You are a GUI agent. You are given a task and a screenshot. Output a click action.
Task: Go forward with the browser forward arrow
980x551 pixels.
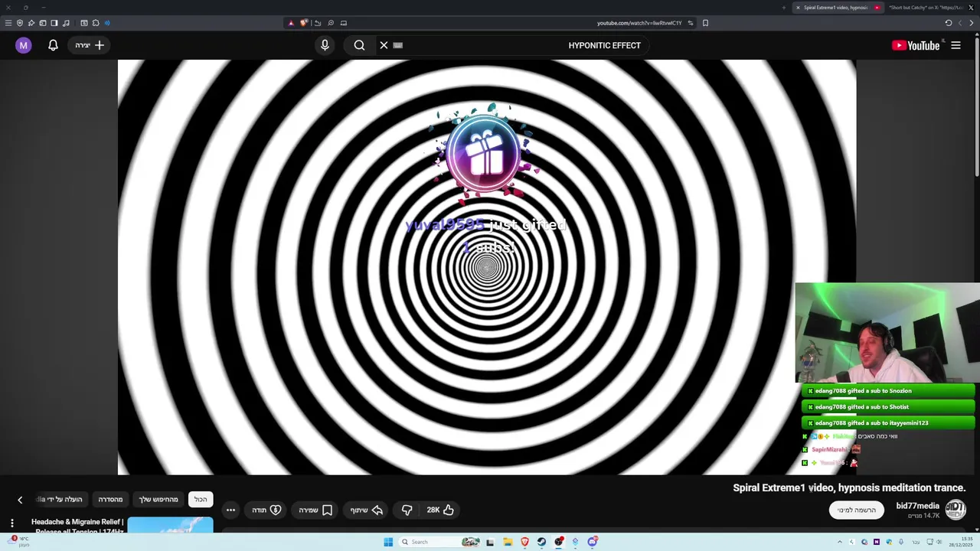[960, 23]
